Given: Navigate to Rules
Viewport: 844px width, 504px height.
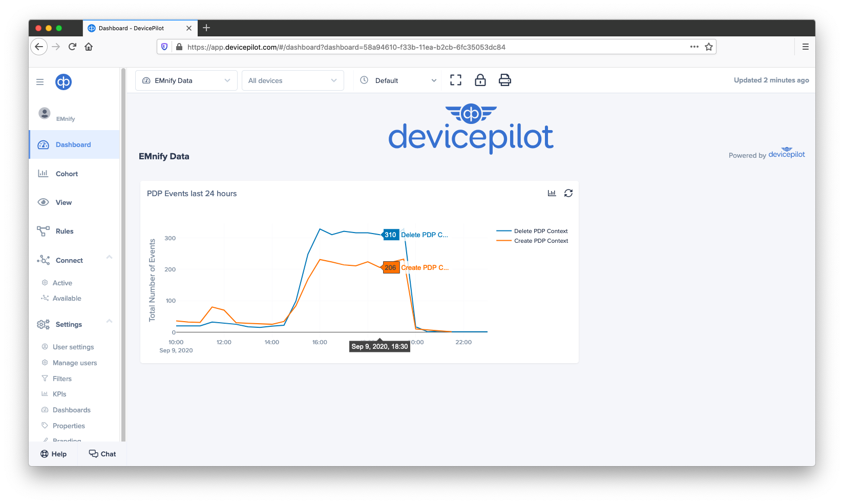Looking at the screenshot, I should coord(65,231).
